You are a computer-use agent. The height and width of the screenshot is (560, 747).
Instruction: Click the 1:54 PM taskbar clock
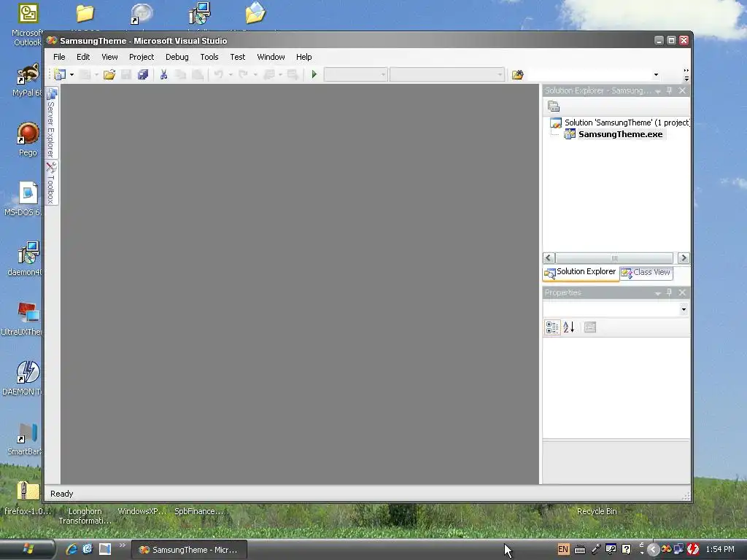[720, 549]
